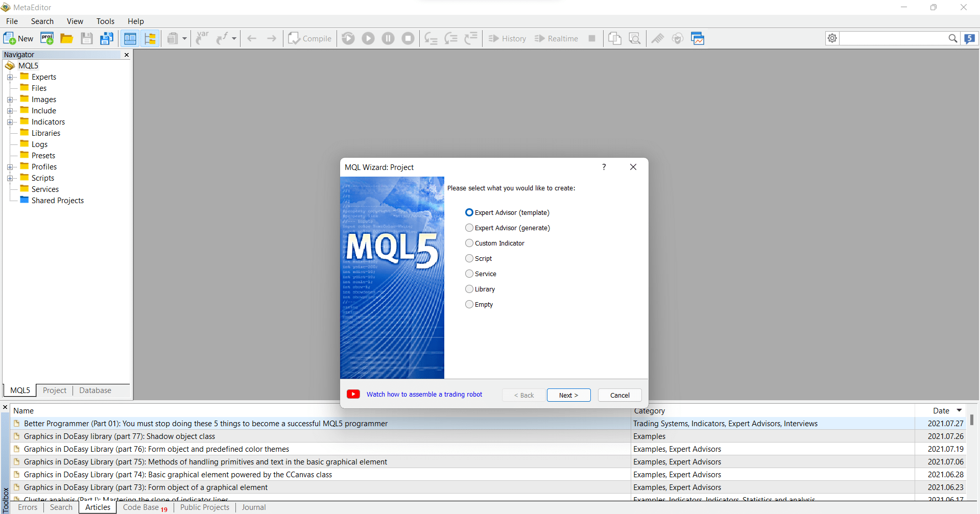Click the New Project toolbar icon

pyautogui.click(x=47, y=38)
